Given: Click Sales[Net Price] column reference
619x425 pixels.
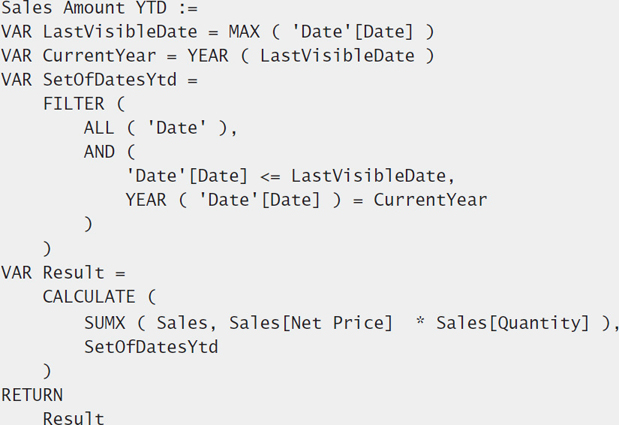Looking at the screenshot, I should (x=311, y=323).
